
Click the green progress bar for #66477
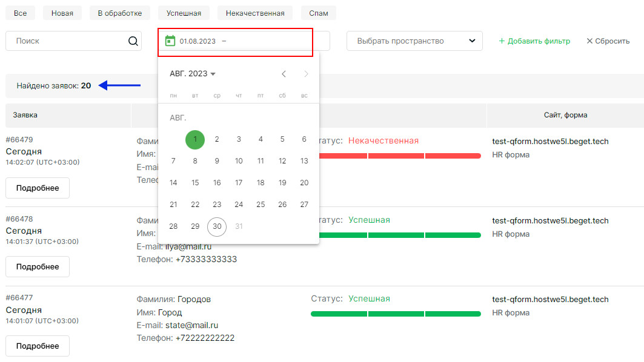point(396,314)
